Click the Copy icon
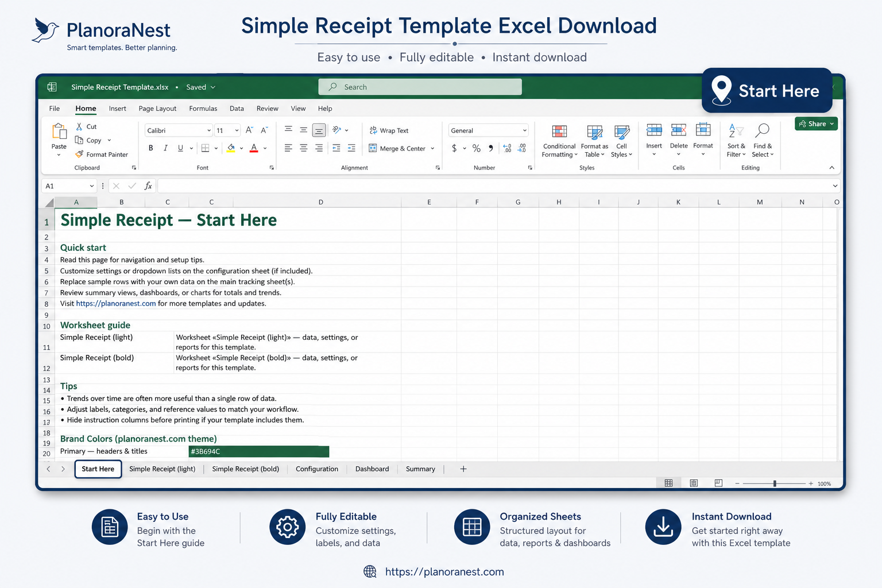 coord(79,140)
